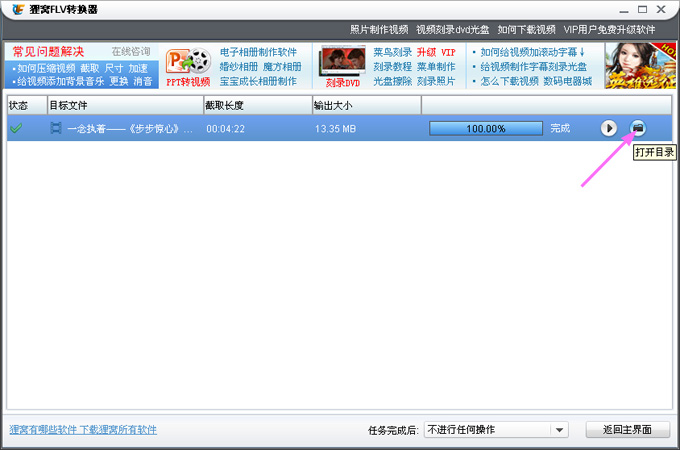Image resolution: width=680 pixels, height=450 pixels.
Task: Click the 13.35 MB output size value
Action: pyautogui.click(x=335, y=129)
